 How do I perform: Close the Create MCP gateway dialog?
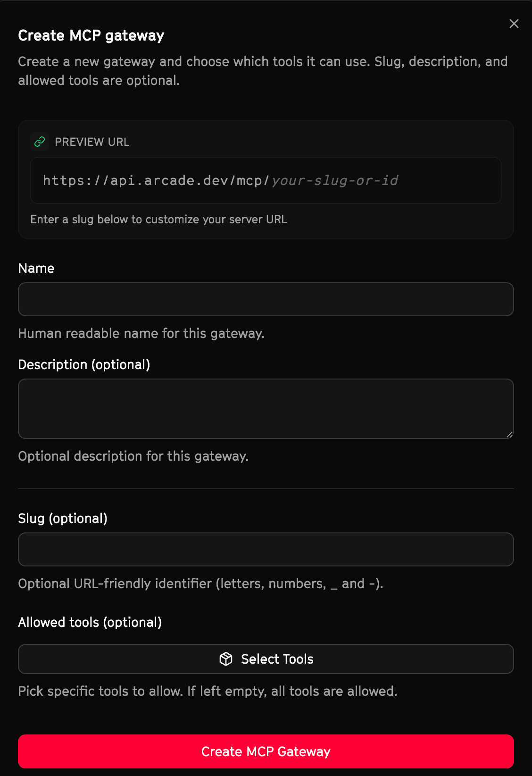click(x=514, y=24)
